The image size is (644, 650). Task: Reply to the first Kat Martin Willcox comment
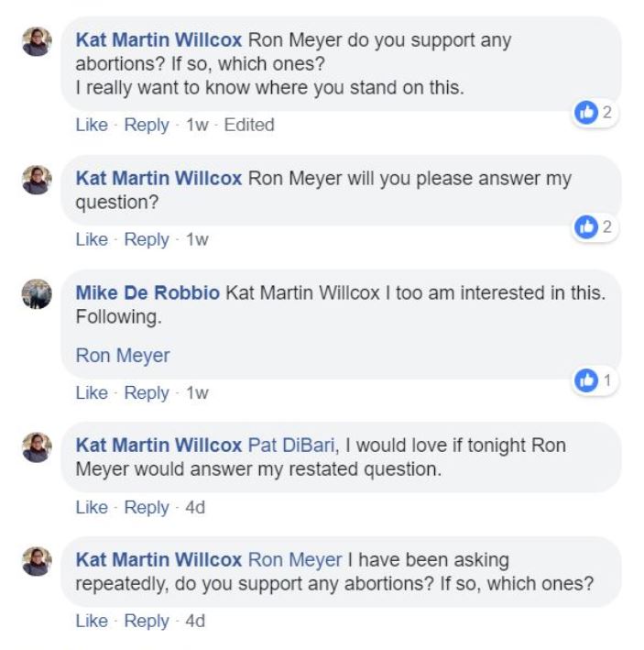(147, 125)
